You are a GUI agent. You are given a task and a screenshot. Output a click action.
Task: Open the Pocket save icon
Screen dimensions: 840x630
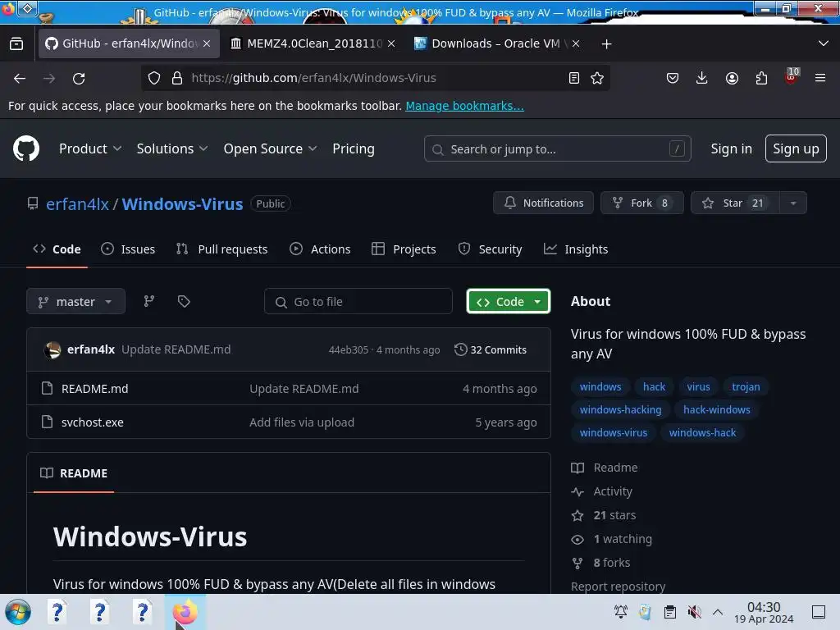pyautogui.click(x=673, y=78)
